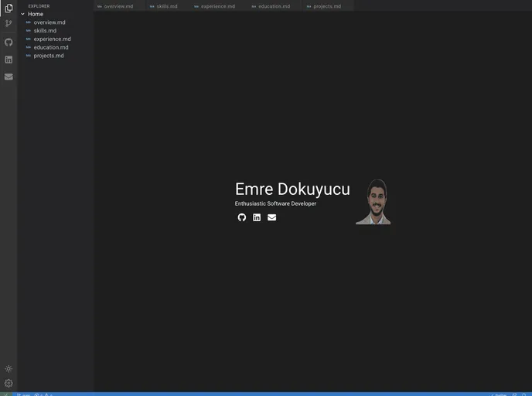Viewport: 532px width, 396px height.
Task: Click the markdown file icon beside experience.md in explorer
Action: click(x=29, y=39)
